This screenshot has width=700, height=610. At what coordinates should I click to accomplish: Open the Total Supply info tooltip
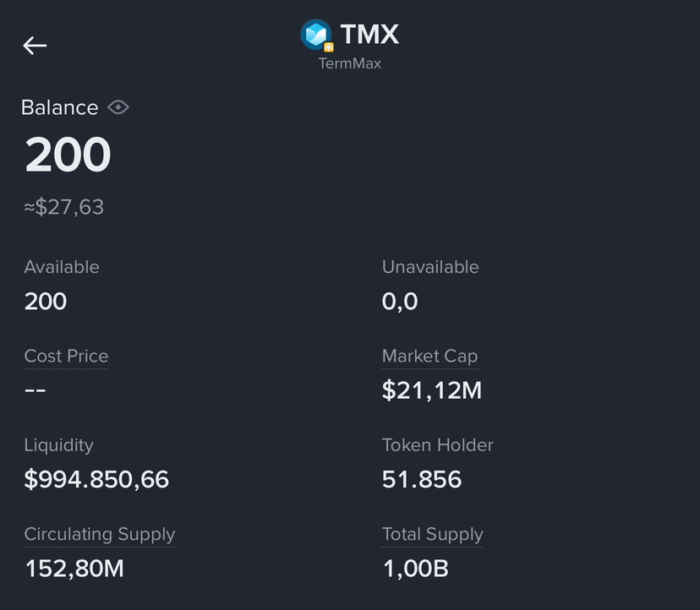(x=433, y=534)
